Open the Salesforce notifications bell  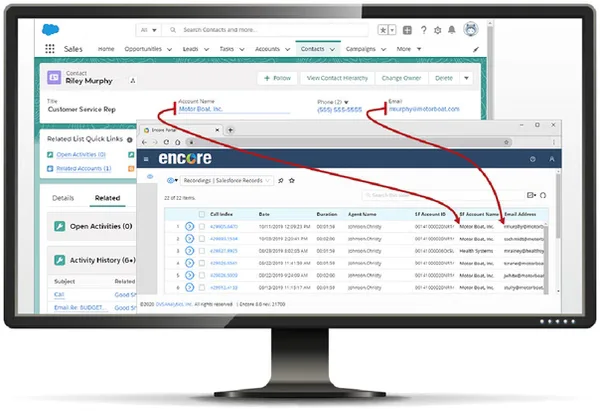452,30
